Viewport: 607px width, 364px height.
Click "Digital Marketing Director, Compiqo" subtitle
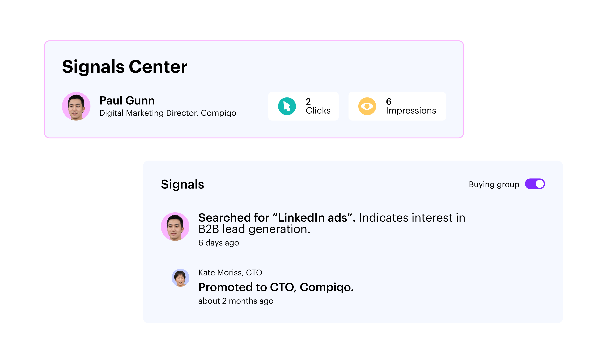pyautogui.click(x=168, y=113)
